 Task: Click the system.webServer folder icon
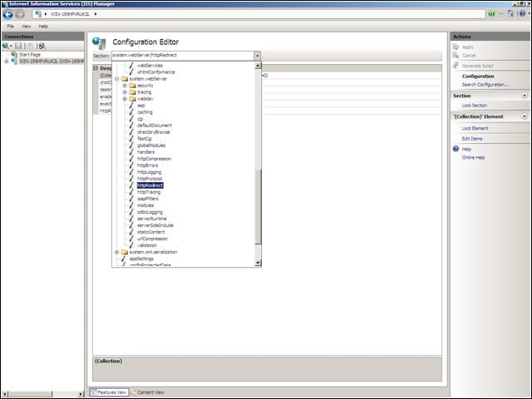coord(125,79)
